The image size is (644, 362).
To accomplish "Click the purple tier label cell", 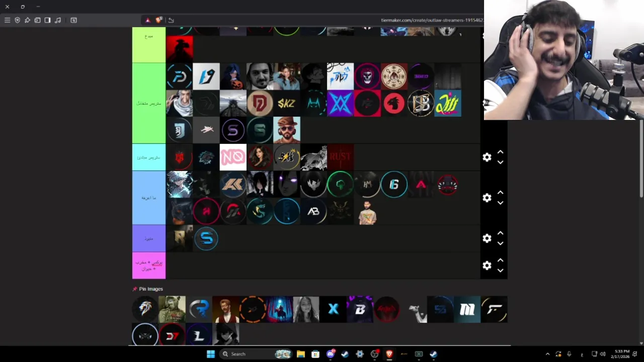I will (148, 238).
